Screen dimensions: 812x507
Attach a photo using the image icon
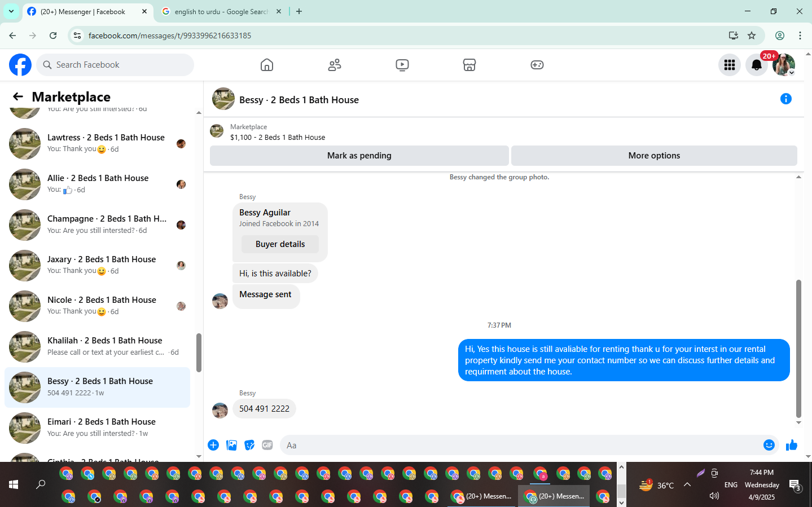(x=231, y=445)
